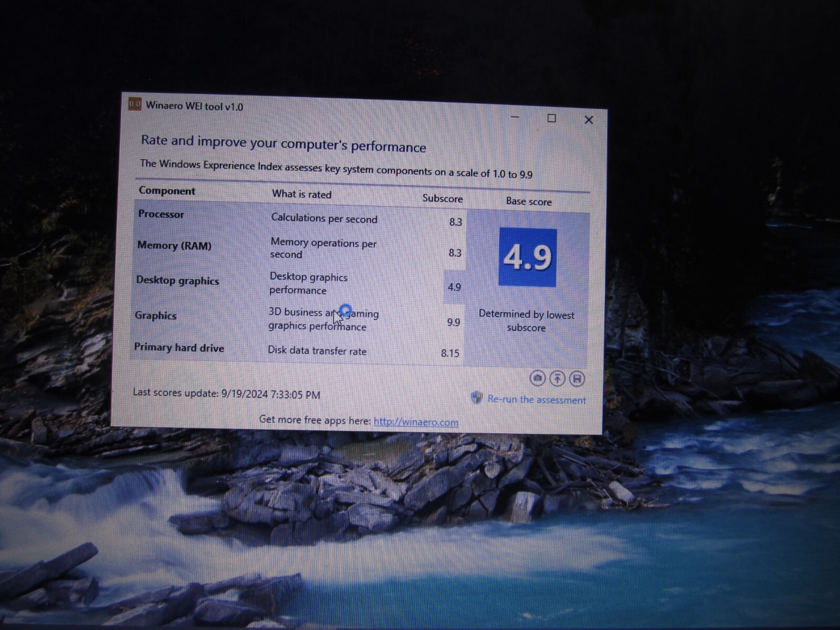Open the http://winaero.com link
The height and width of the screenshot is (630, 840).
(416, 422)
